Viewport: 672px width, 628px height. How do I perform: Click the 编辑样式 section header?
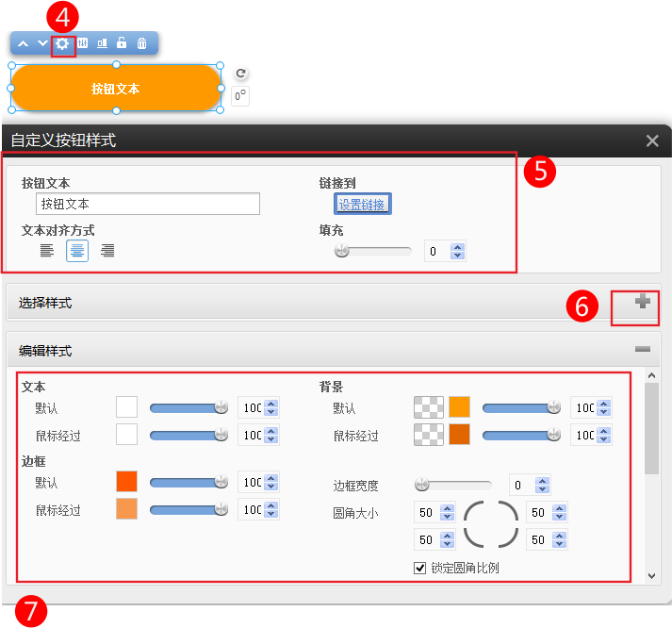(x=334, y=350)
